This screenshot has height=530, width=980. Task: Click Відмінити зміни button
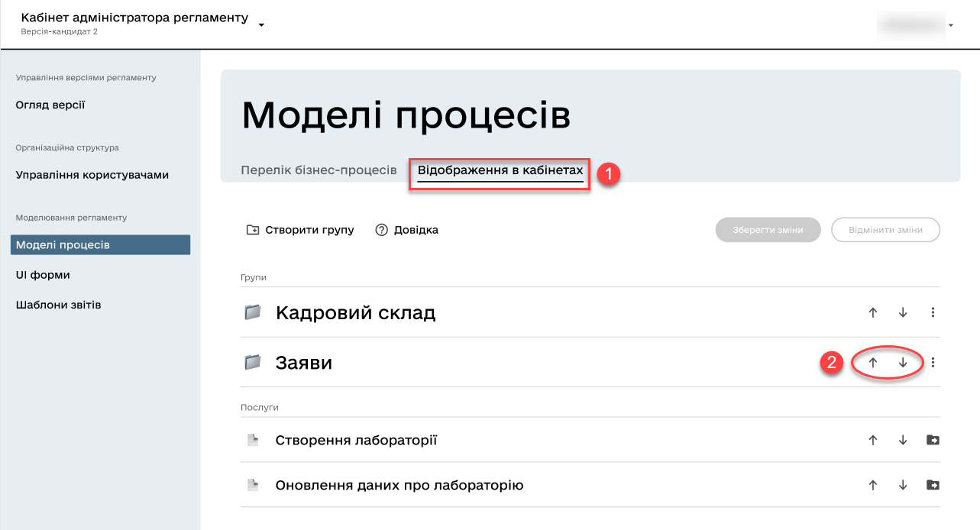click(885, 230)
